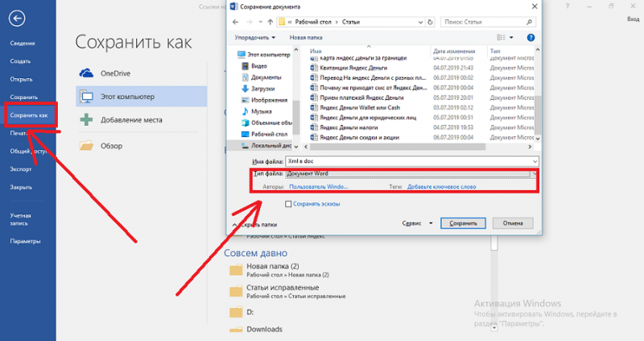Image resolution: width=644 pixels, height=341 pixels.
Task: Open the view options dropdown arrow
Action: point(511,37)
